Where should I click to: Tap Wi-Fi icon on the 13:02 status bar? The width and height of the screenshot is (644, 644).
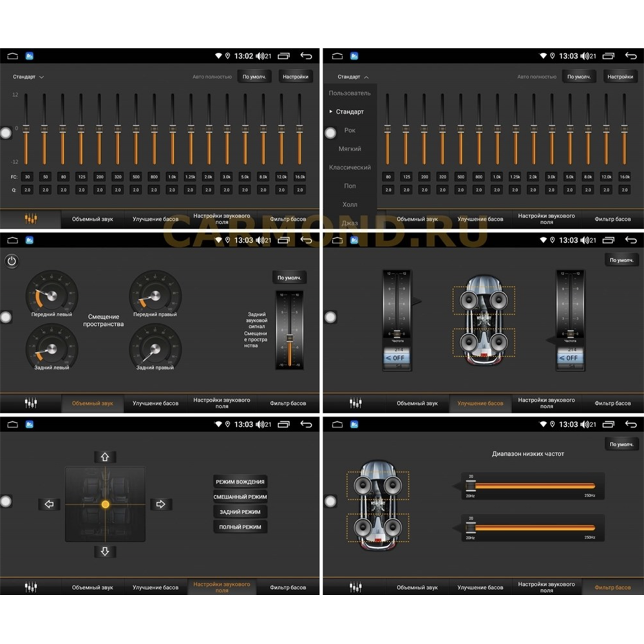point(218,56)
